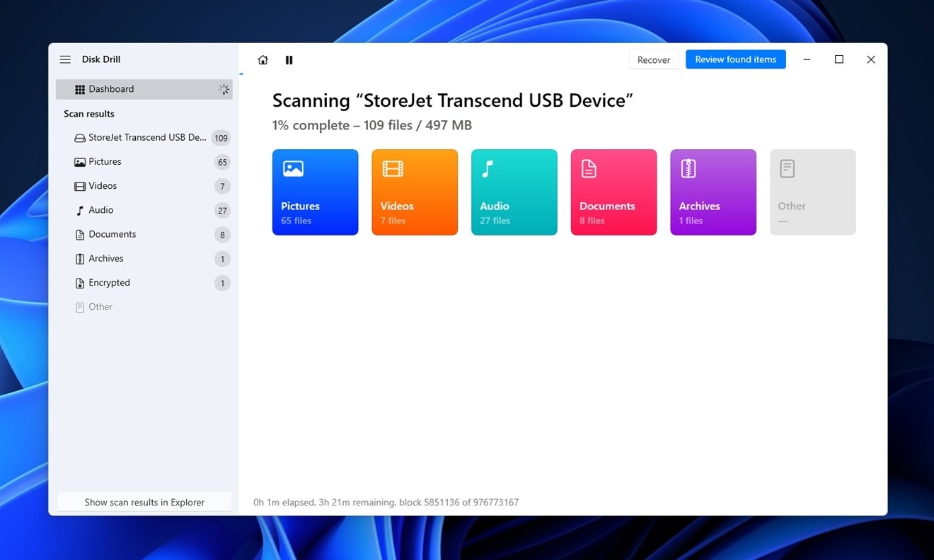934x560 pixels.
Task: Click the gray Other card
Action: 813,192
